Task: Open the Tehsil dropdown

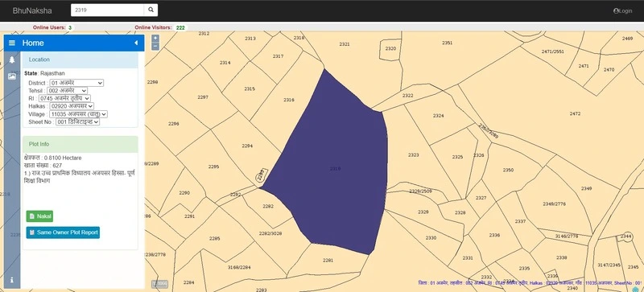Action: [67, 90]
